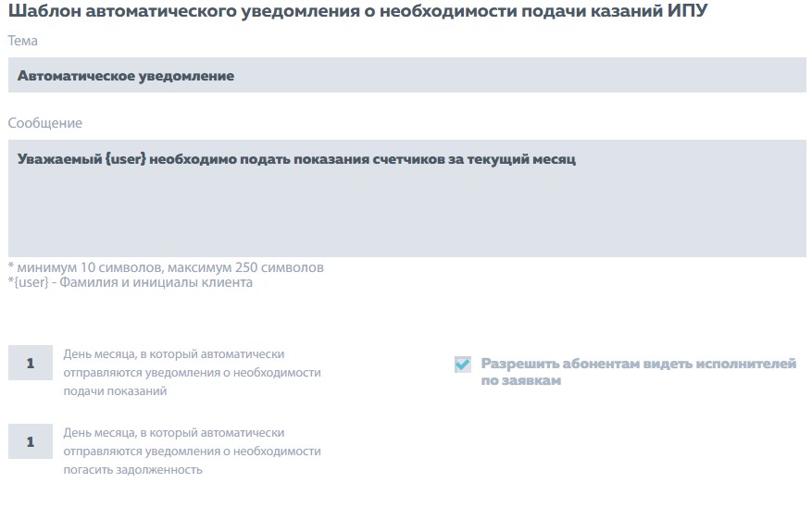Click the 'Сообщение' label
This screenshot has height=507, width=812.
45,123
